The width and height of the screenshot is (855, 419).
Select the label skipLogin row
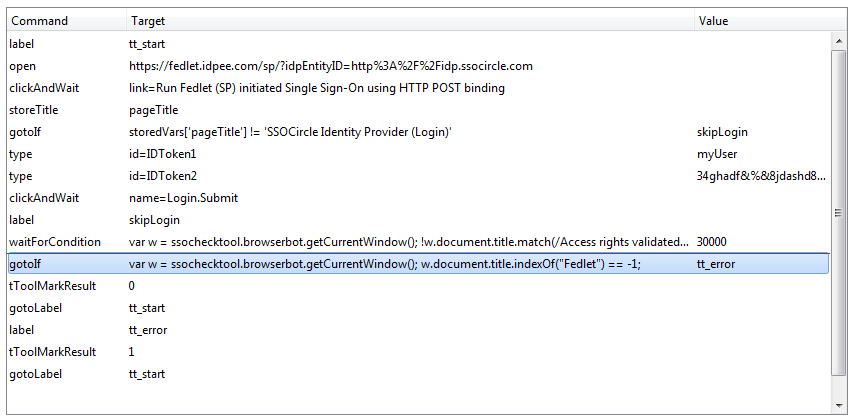tap(419, 220)
